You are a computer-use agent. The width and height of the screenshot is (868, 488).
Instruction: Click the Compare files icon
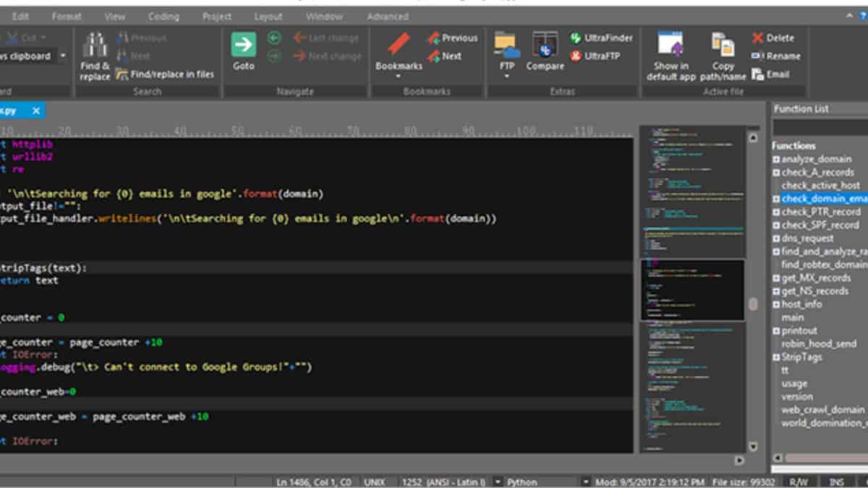tap(544, 45)
